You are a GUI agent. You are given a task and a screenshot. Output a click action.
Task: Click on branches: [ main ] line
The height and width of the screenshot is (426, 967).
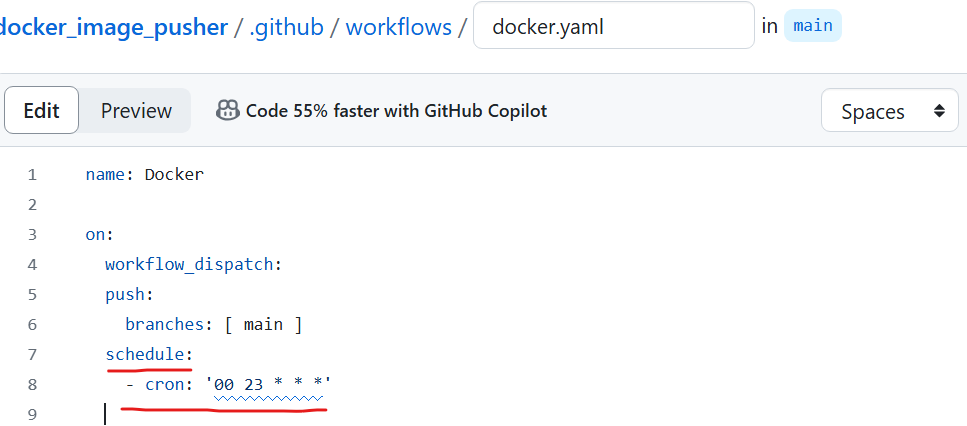click(x=213, y=324)
